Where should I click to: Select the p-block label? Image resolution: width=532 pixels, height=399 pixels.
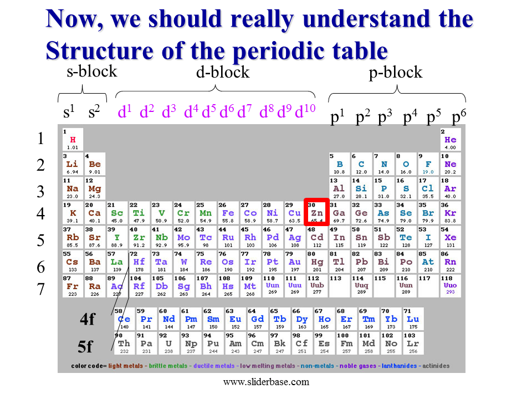[396, 73]
